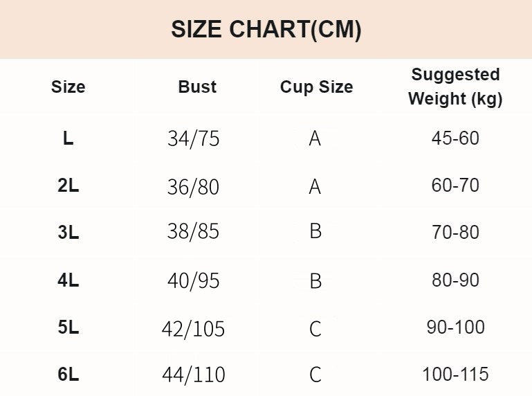Click the 44/110 bust value

194,375
